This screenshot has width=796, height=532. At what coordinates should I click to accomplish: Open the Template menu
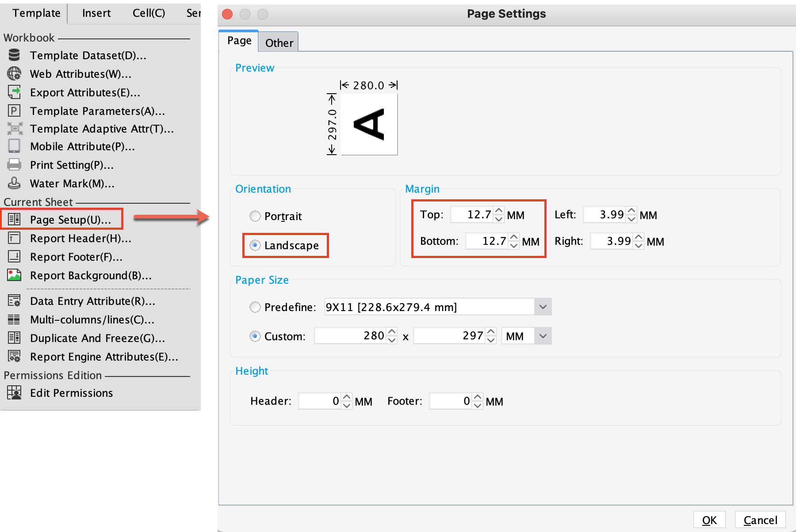[36, 13]
